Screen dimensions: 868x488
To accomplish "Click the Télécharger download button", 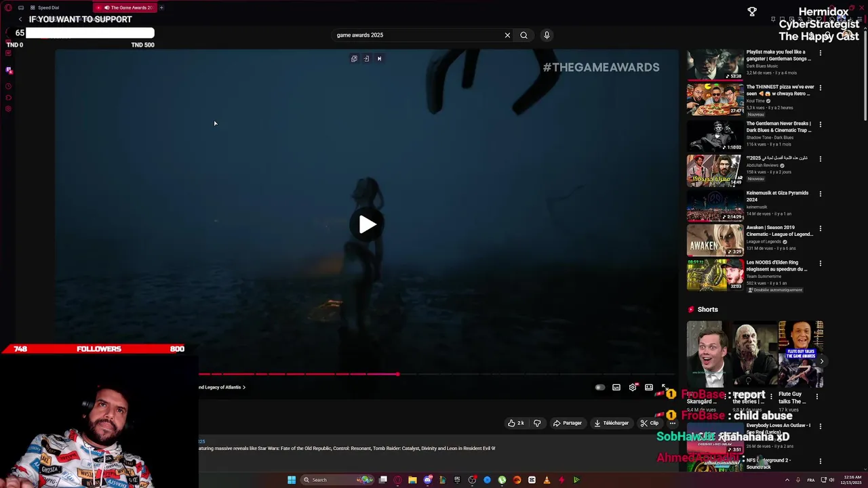I will coord(611,423).
